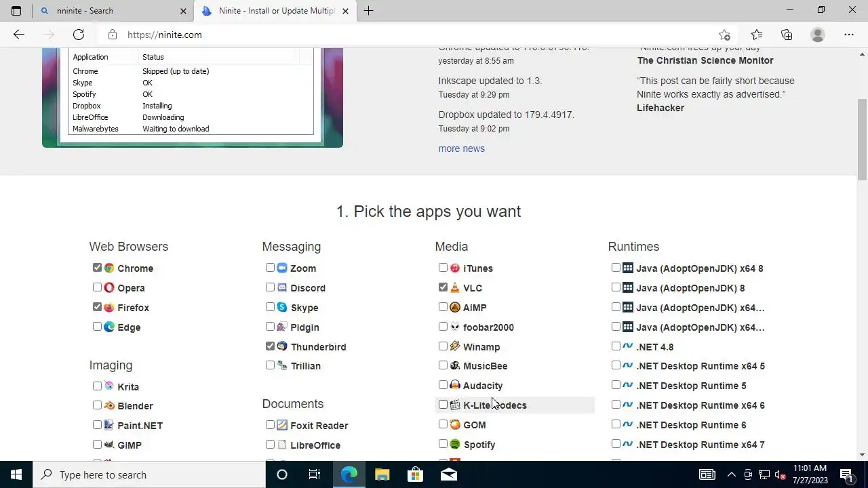The height and width of the screenshot is (488, 868).
Task: Open Edge settings and more menu
Action: click(x=849, y=35)
